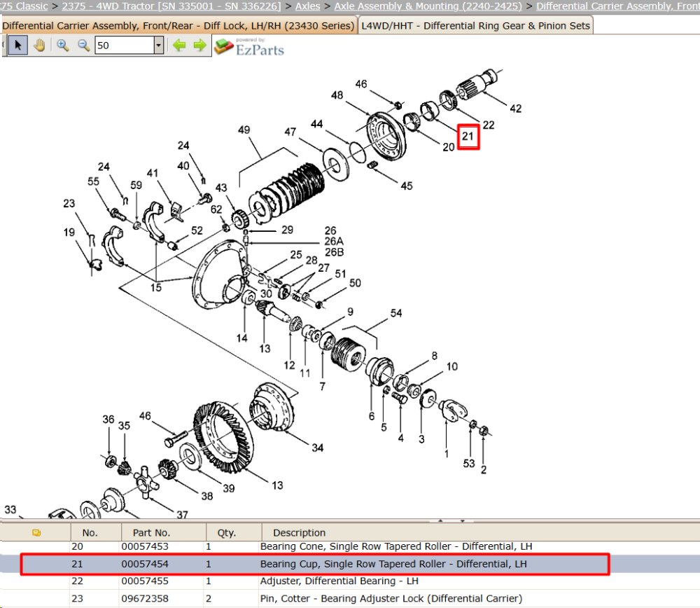This screenshot has height=608, width=700.
Task: Click the pane splitter handle above the table
Action: [x=451, y=521]
